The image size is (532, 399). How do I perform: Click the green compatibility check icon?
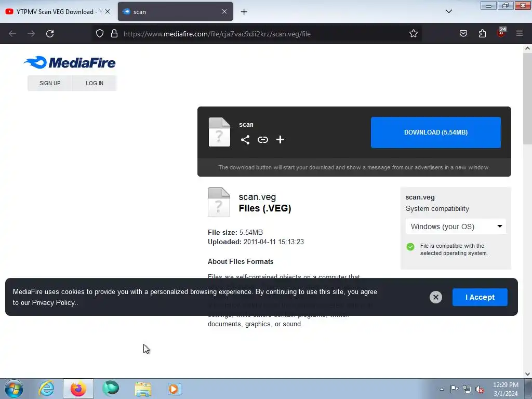tap(410, 247)
